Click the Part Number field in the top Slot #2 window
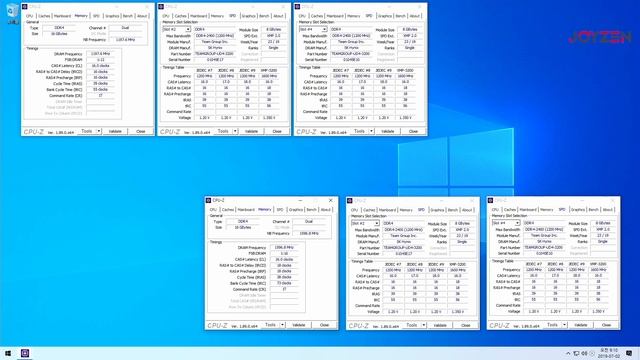The height and width of the screenshot is (360, 640). 215,53
